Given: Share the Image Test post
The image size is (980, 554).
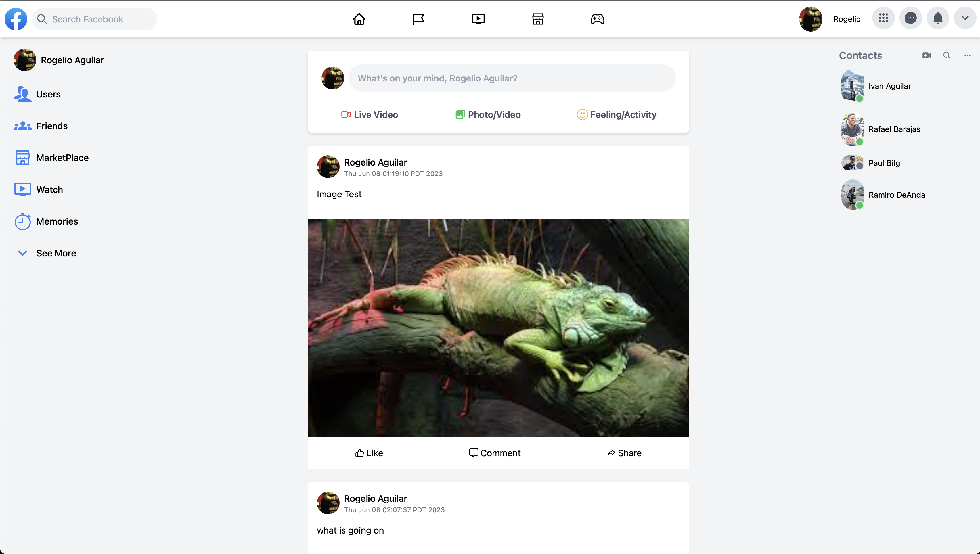Looking at the screenshot, I should 624,453.
